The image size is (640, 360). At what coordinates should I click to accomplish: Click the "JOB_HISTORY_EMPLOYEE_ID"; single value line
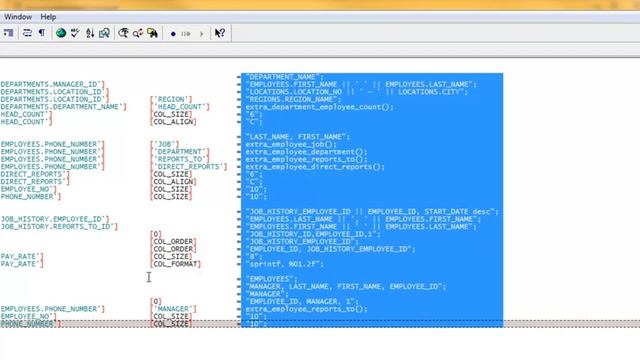coord(302,242)
